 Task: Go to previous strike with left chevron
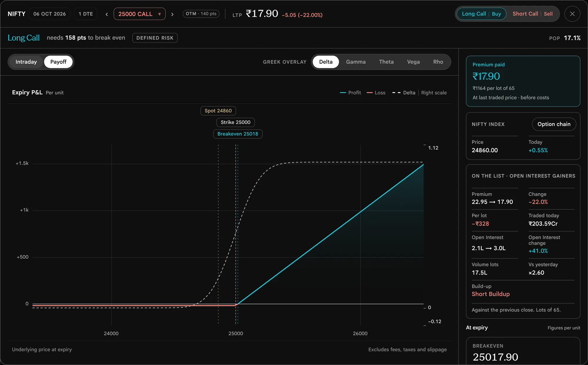pyautogui.click(x=107, y=14)
